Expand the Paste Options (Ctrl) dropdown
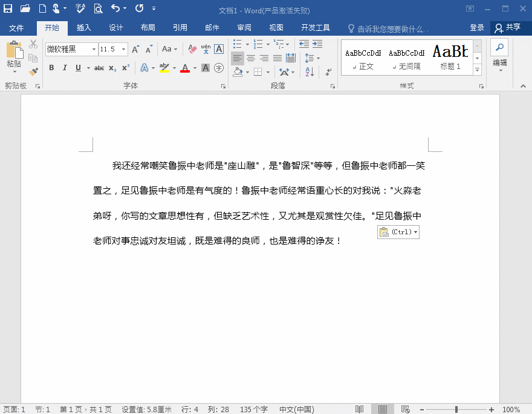Image resolution: width=532 pixels, height=414 pixels. [416, 232]
